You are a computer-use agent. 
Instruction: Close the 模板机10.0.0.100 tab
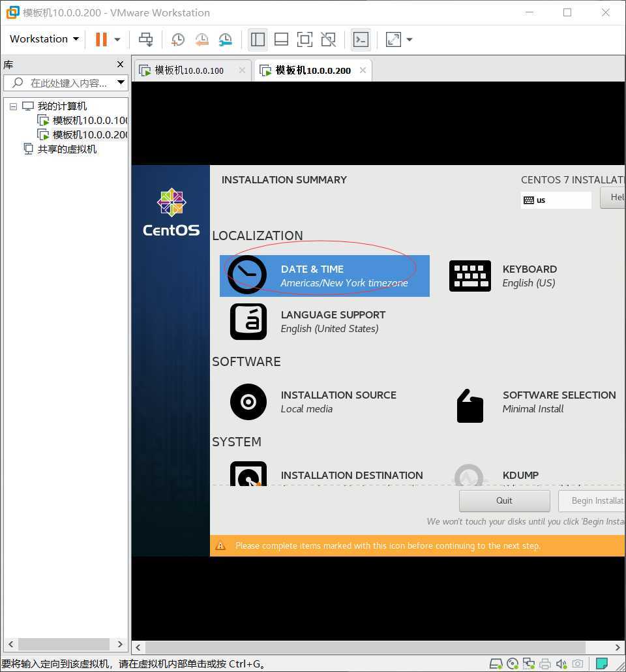pos(242,70)
